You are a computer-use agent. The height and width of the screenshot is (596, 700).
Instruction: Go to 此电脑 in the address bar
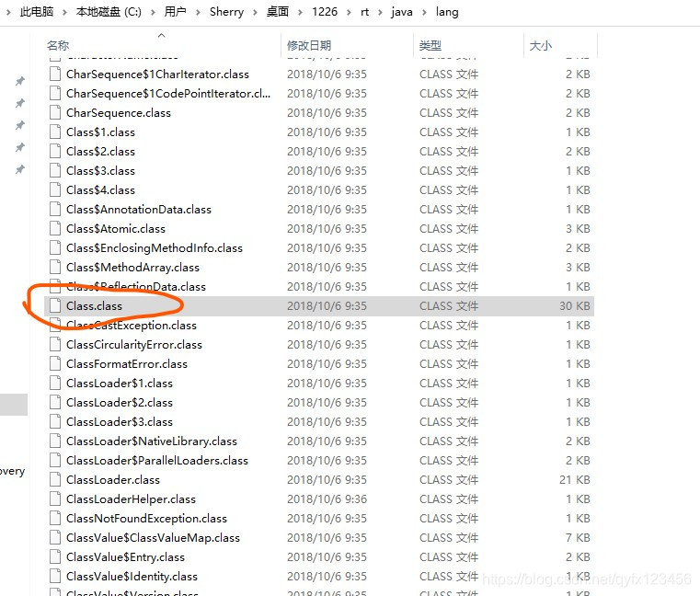click(x=37, y=12)
